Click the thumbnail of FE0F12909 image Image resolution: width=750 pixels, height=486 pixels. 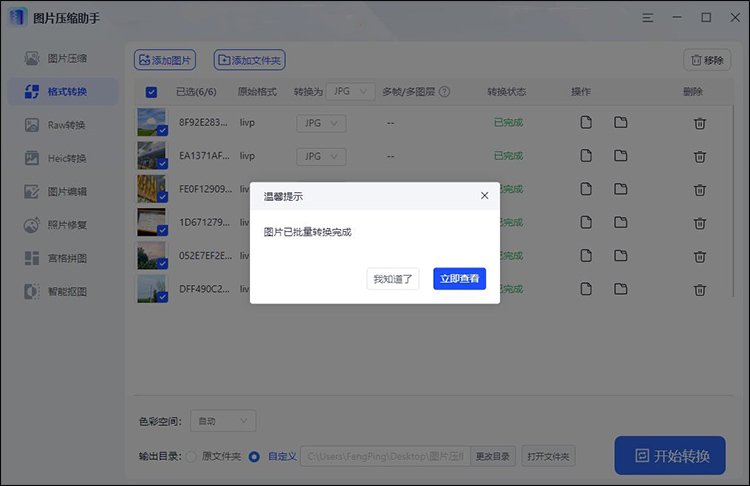[151, 189]
